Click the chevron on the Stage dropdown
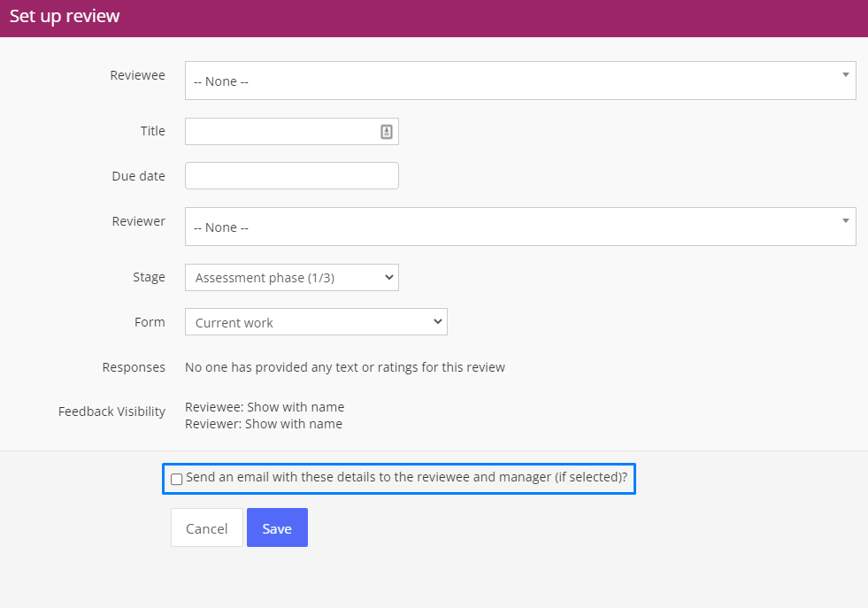The image size is (868, 608). tap(389, 277)
